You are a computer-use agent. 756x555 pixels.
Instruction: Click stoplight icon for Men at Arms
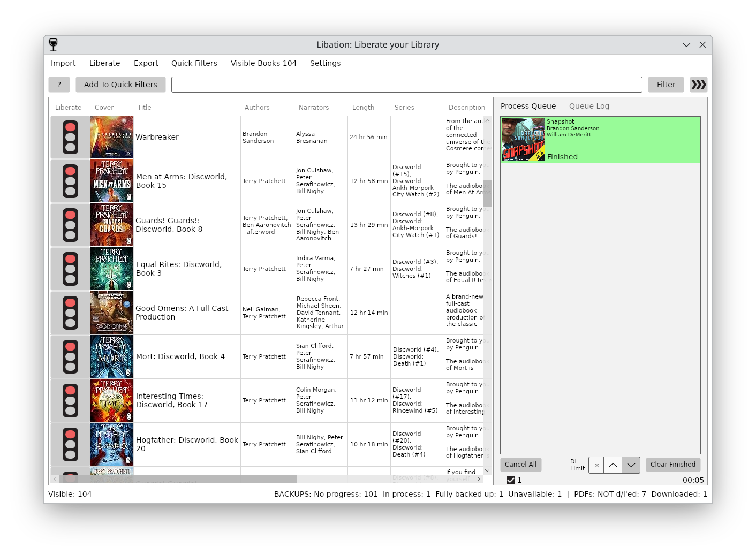pos(70,181)
